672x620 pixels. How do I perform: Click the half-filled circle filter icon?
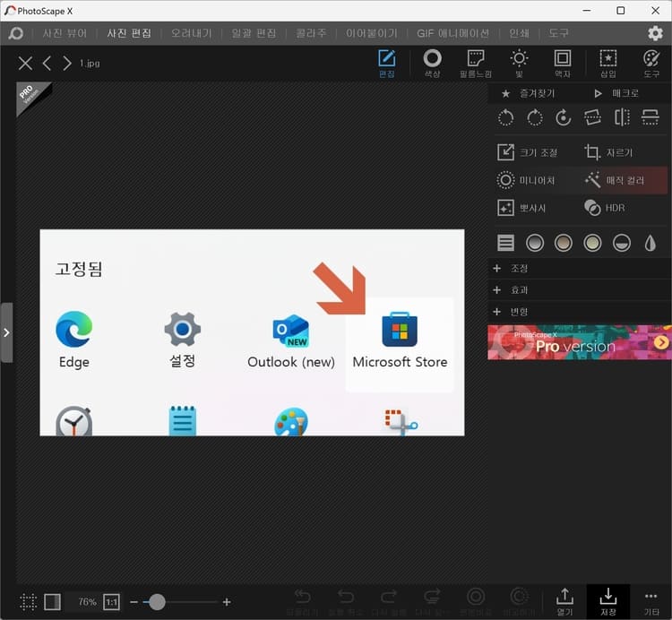click(x=622, y=243)
